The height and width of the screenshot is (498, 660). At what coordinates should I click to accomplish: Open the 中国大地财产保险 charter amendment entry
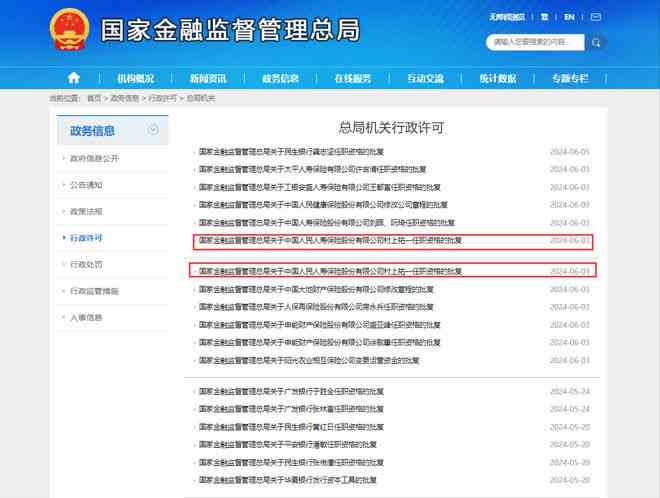pyautogui.click(x=316, y=289)
